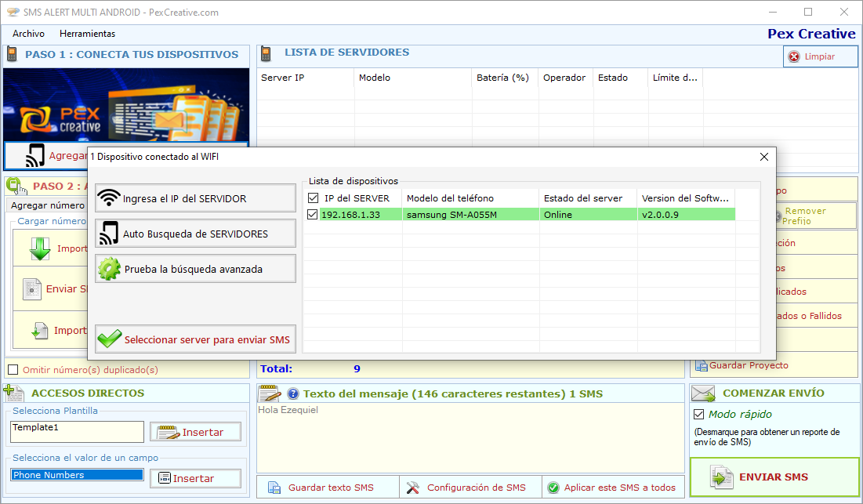Click the document icon beside Enviar S...

[32, 289]
